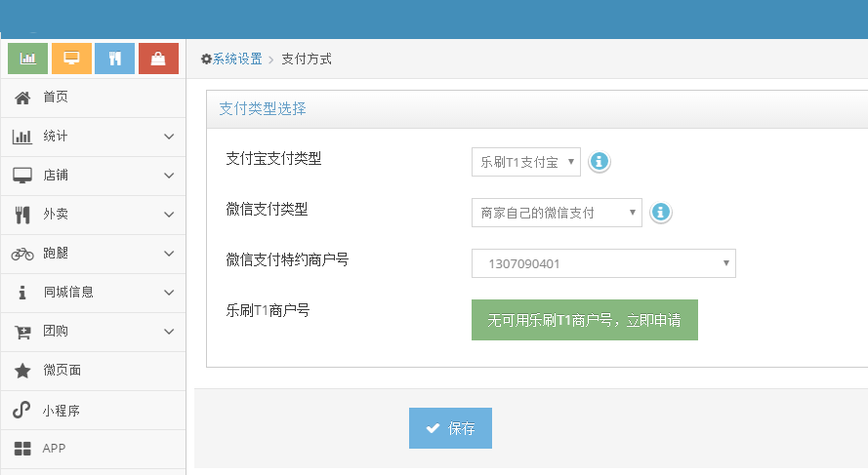Click the info icon beside 同城信息

[x=22, y=293]
